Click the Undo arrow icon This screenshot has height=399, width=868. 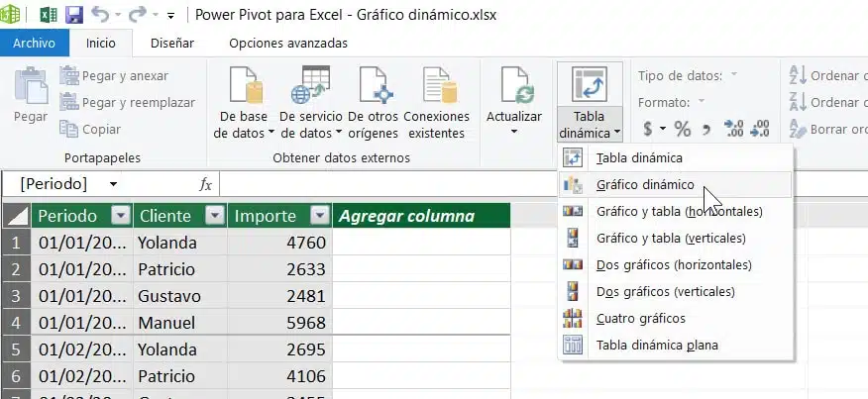click(100, 15)
